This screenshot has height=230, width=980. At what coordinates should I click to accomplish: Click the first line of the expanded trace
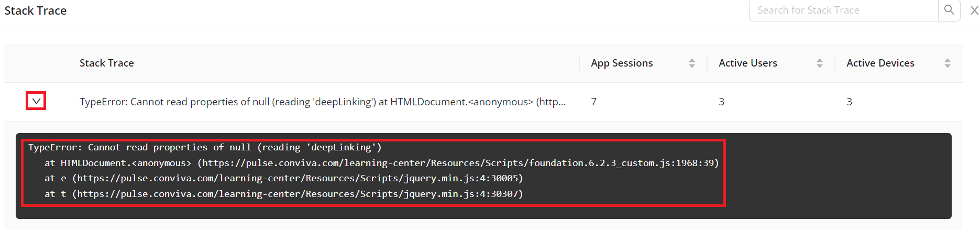(x=204, y=148)
